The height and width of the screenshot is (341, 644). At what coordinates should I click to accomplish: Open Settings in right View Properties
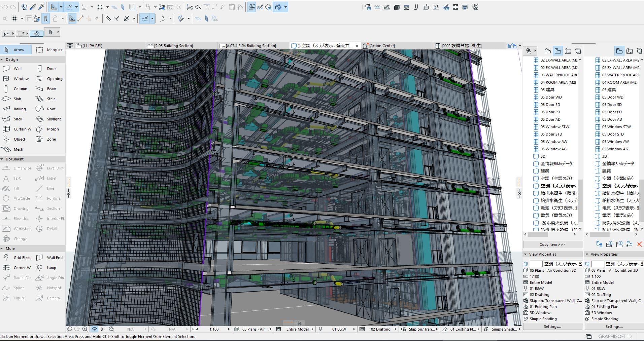[614, 327]
